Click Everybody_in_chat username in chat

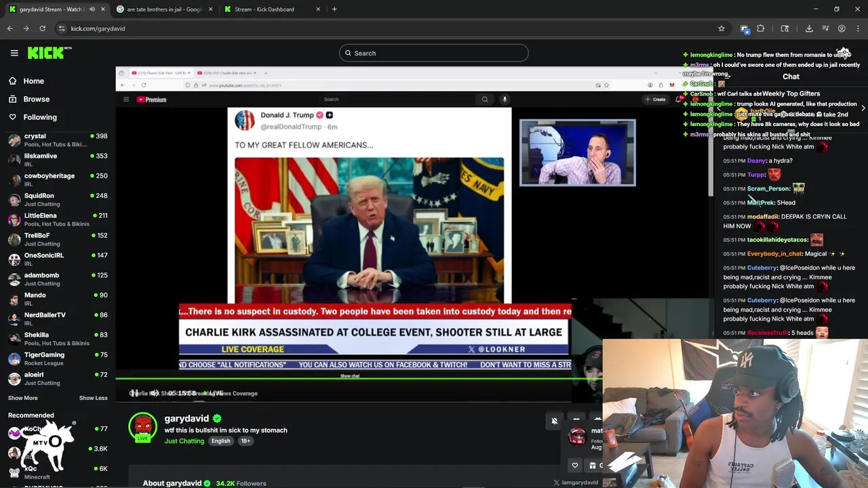tap(774, 254)
